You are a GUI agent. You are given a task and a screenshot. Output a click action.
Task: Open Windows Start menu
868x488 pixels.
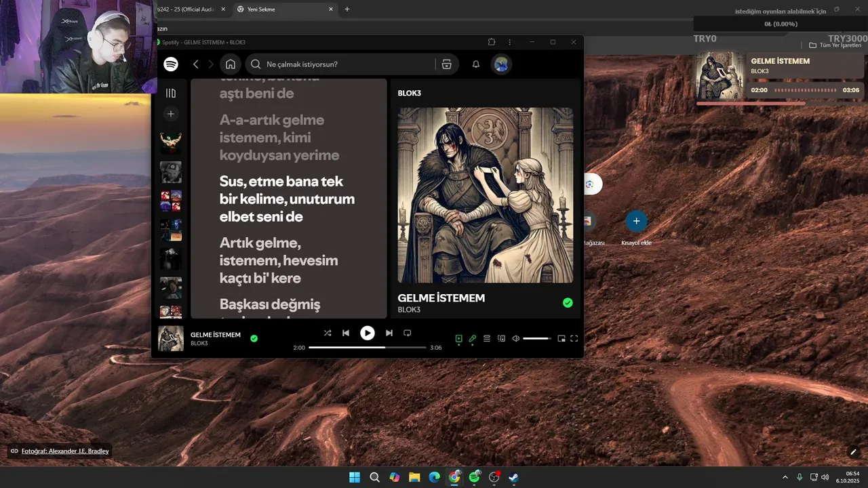click(x=355, y=477)
